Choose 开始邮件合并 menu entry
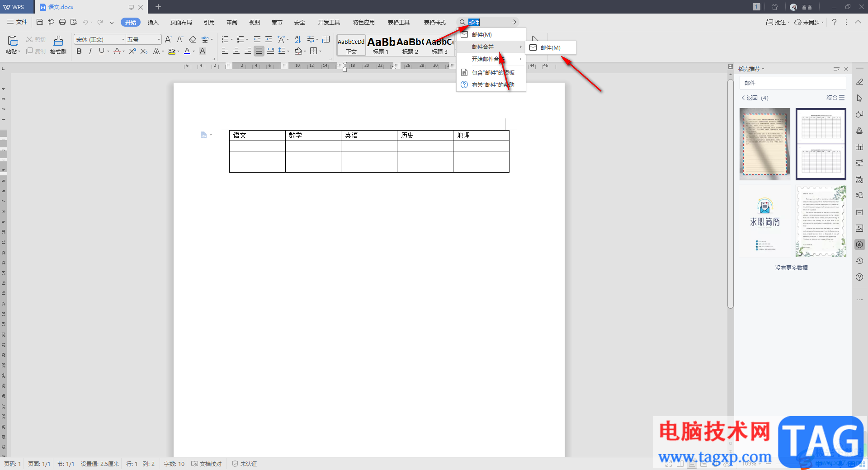Viewport: 868px width, 470px height. point(491,59)
